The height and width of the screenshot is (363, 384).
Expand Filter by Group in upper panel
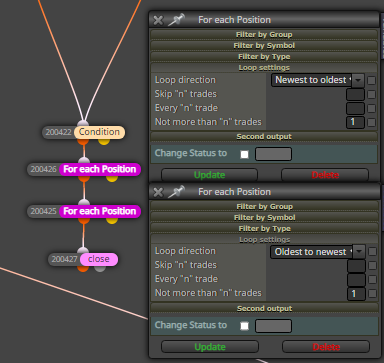[x=264, y=35]
